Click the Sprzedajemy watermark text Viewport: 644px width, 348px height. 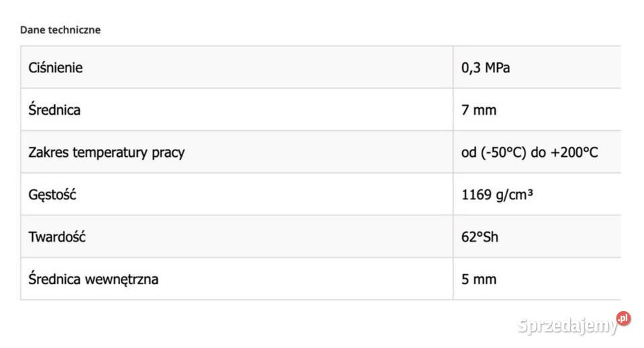[568, 327]
